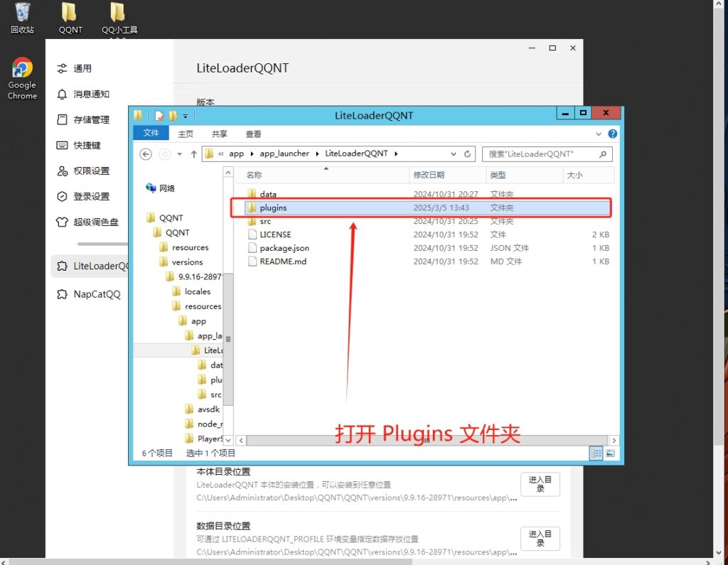The width and height of the screenshot is (728, 565).
Task: Click 进入目录 button for 本体目录位置
Action: [540, 484]
